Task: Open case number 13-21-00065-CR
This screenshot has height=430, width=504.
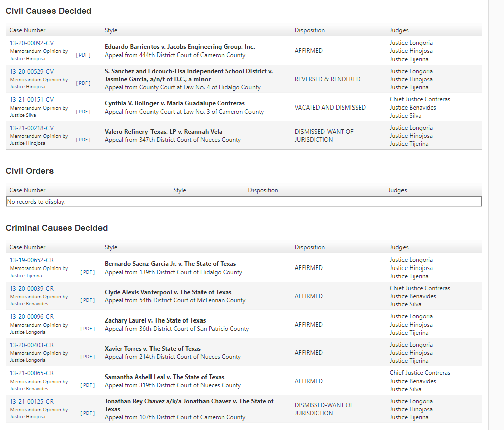Action: point(31,373)
